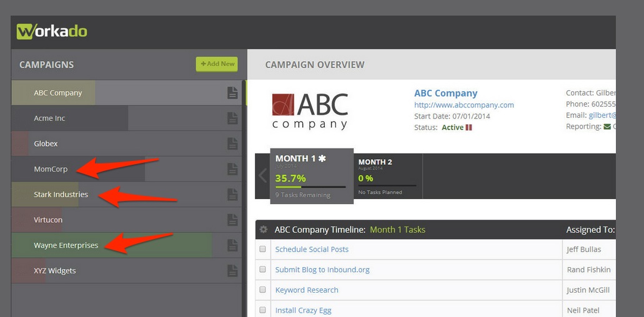Click the Globex campaign document icon

click(x=232, y=144)
